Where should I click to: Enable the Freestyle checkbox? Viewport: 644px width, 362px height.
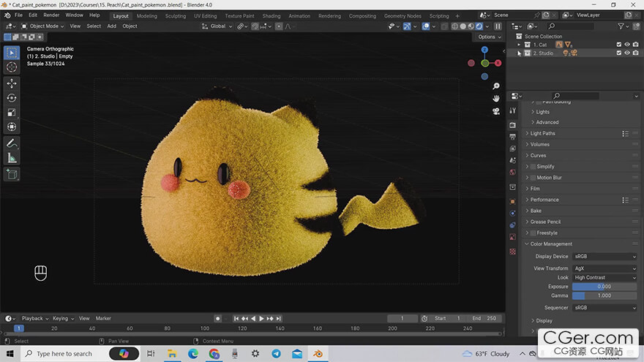(x=533, y=233)
